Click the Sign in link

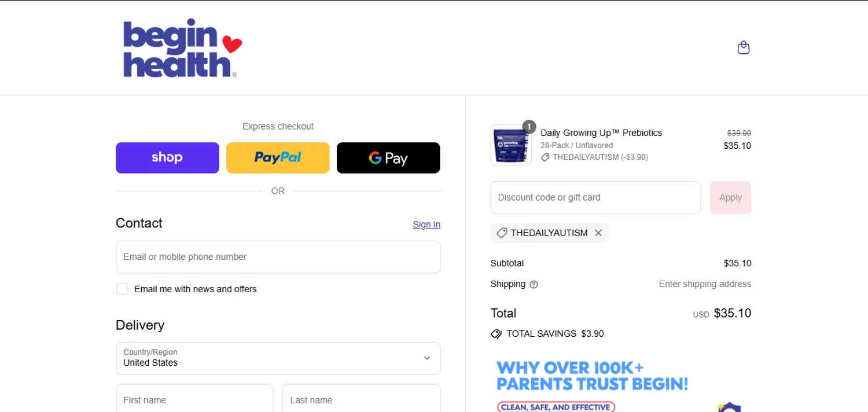[x=426, y=225]
